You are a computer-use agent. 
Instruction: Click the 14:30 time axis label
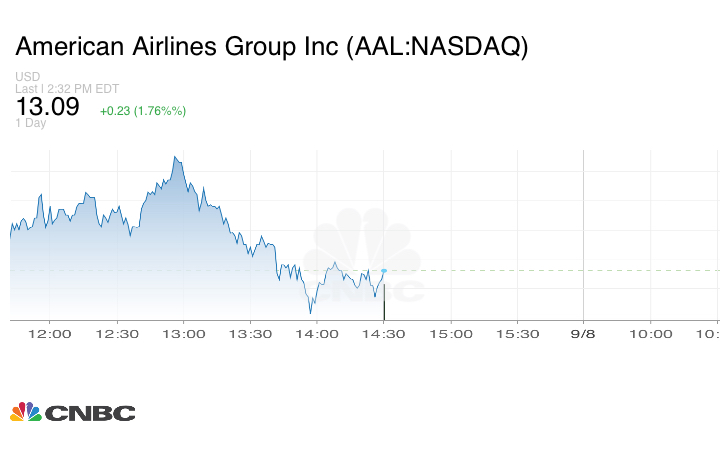(x=384, y=334)
